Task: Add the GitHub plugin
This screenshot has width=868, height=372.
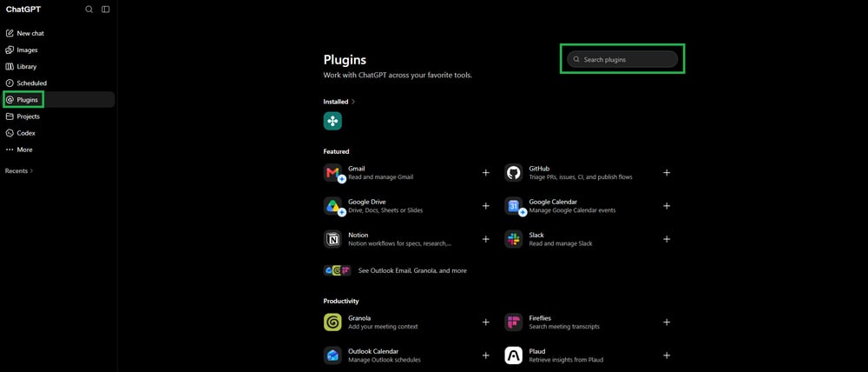Action: coord(667,172)
